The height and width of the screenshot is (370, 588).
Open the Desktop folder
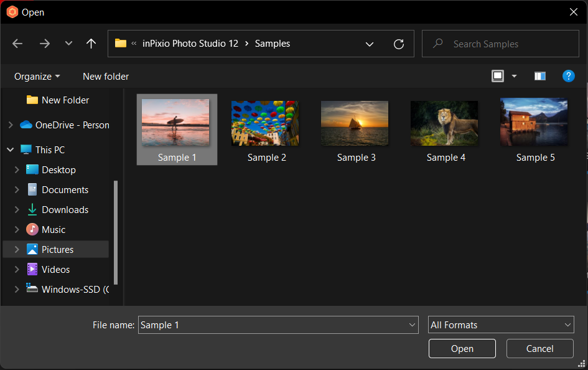(51, 170)
